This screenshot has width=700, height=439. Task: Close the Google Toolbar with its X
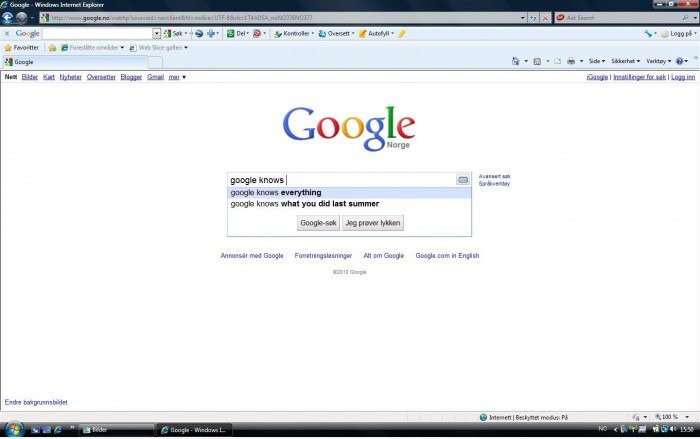pyautogui.click(x=7, y=33)
